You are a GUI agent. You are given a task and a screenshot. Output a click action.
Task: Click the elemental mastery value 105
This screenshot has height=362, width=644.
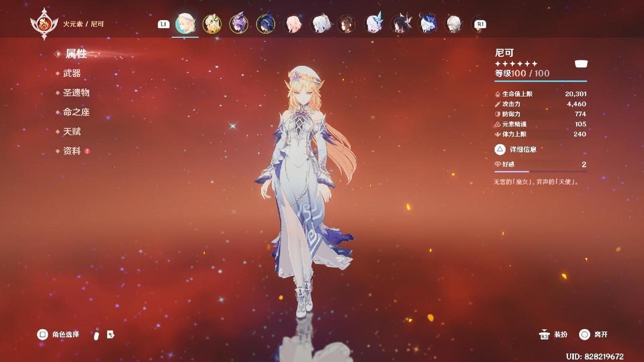point(581,124)
